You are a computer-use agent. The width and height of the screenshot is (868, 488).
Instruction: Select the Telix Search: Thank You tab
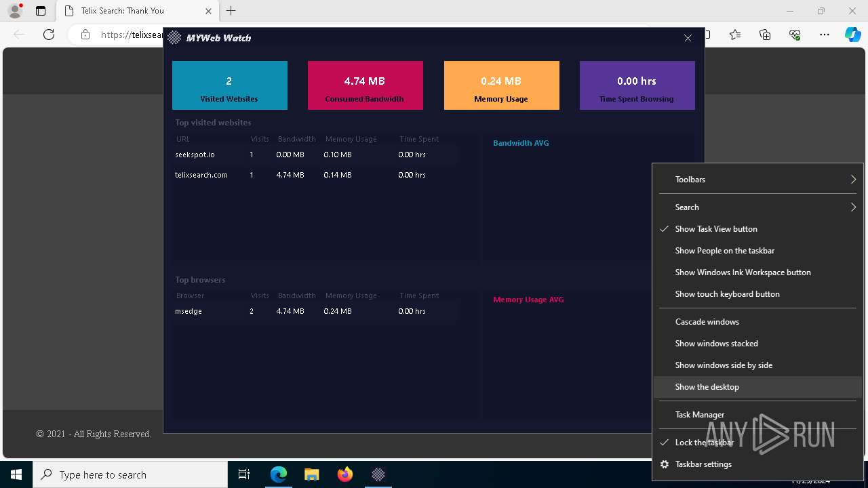(138, 11)
